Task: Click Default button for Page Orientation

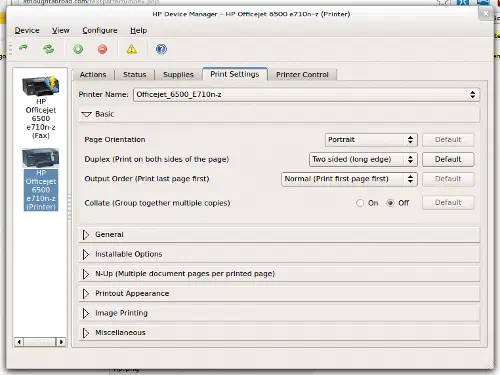Action: (x=448, y=140)
